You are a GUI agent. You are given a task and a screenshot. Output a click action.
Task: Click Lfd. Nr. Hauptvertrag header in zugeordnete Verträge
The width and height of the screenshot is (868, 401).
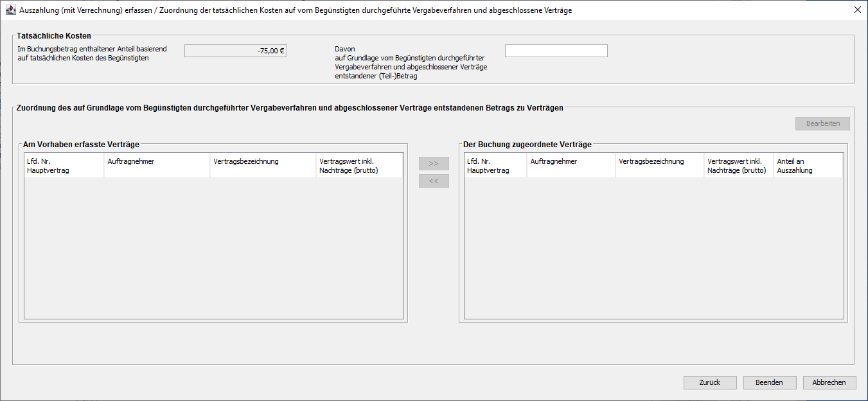click(495, 166)
